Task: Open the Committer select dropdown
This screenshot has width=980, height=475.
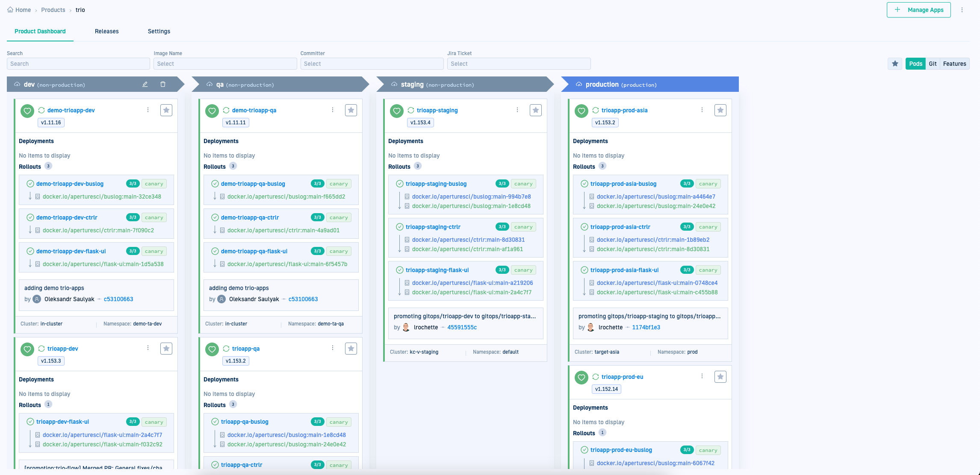Action: point(372,64)
